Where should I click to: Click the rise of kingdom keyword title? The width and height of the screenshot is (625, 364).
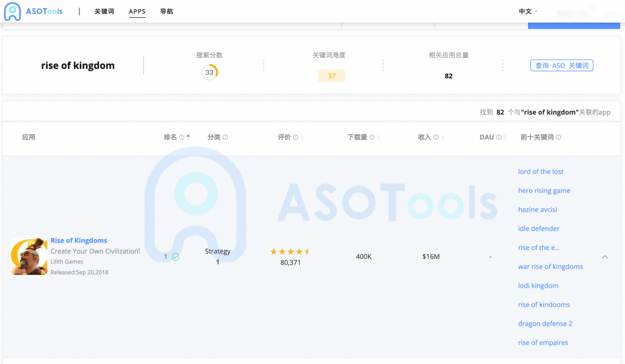(78, 65)
